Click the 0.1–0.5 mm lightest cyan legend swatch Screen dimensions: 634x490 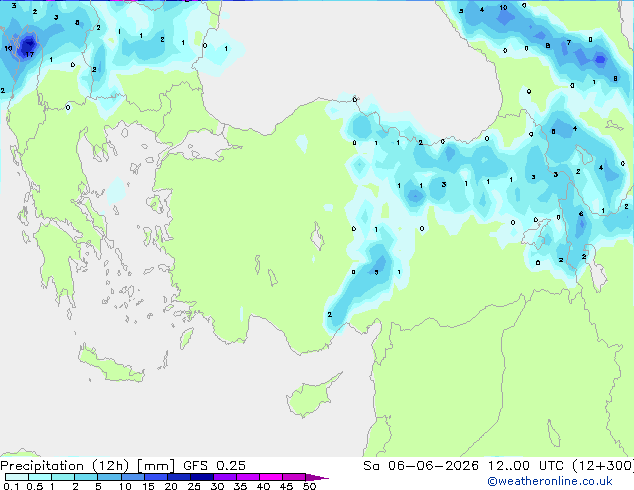pyautogui.click(x=17, y=477)
